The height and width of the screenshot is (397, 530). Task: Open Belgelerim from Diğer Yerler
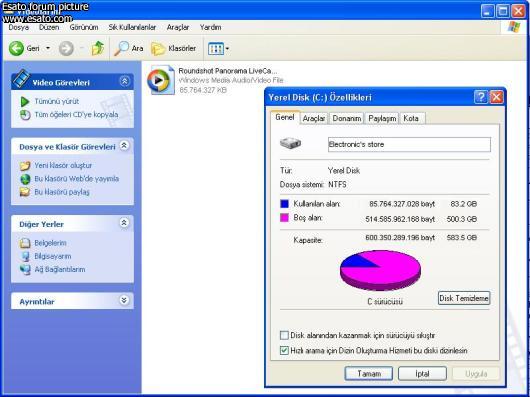[x=50, y=243]
